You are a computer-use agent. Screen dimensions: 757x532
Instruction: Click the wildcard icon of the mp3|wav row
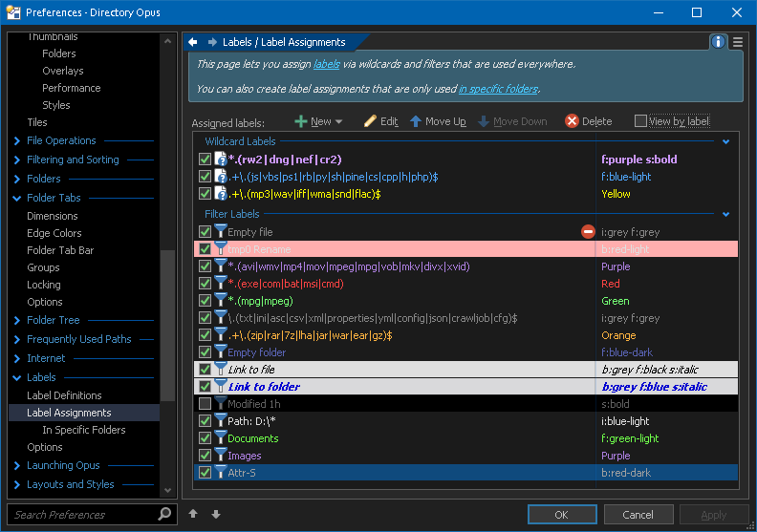point(221,193)
